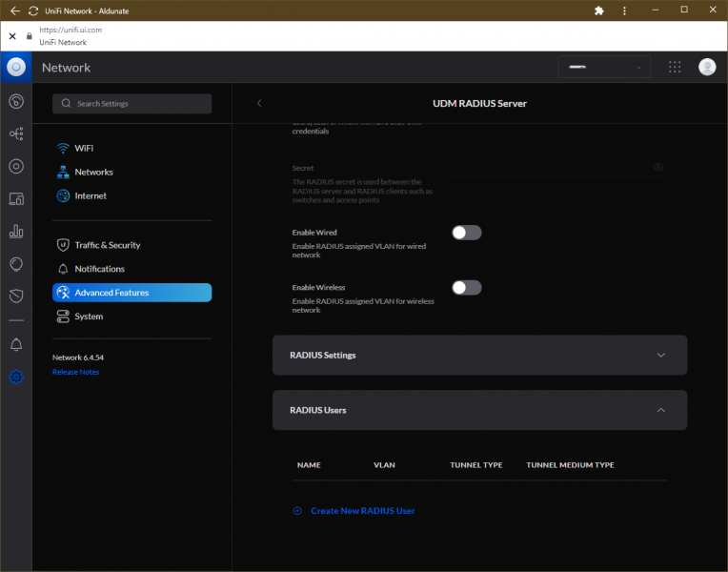Open the Client Devices icon in sidebar
The image size is (728, 572).
coord(16,199)
